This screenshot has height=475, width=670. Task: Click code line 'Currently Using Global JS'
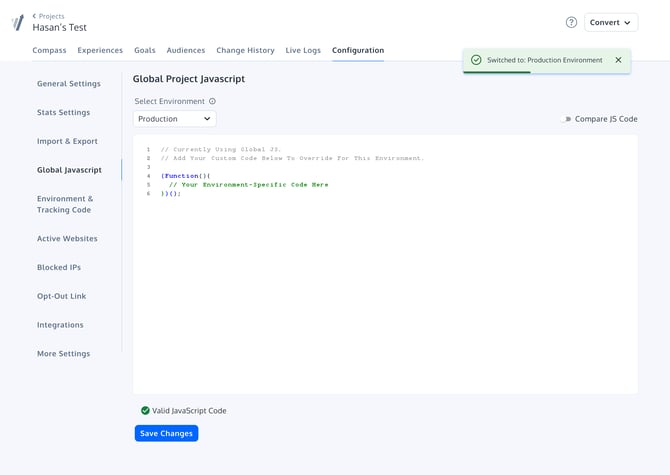pyautogui.click(x=220, y=149)
